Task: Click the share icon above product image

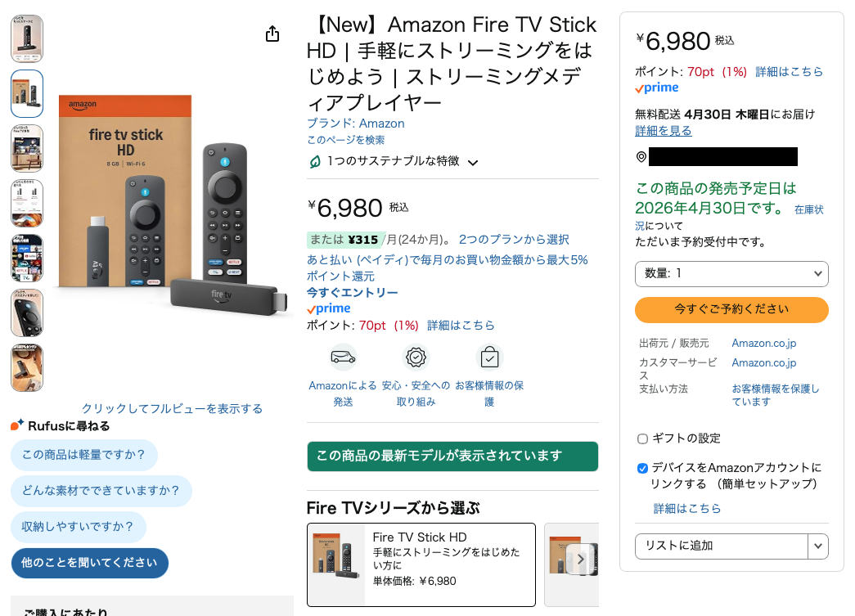Action: (x=272, y=34)
